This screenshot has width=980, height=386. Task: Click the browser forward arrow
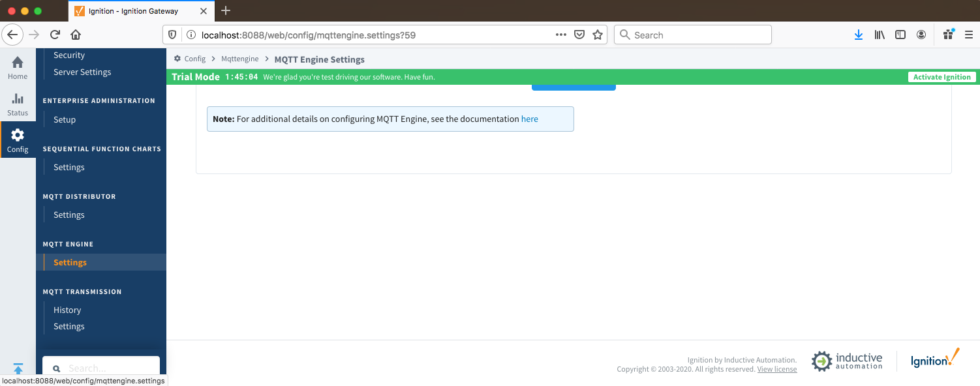[x=34, y=35]
